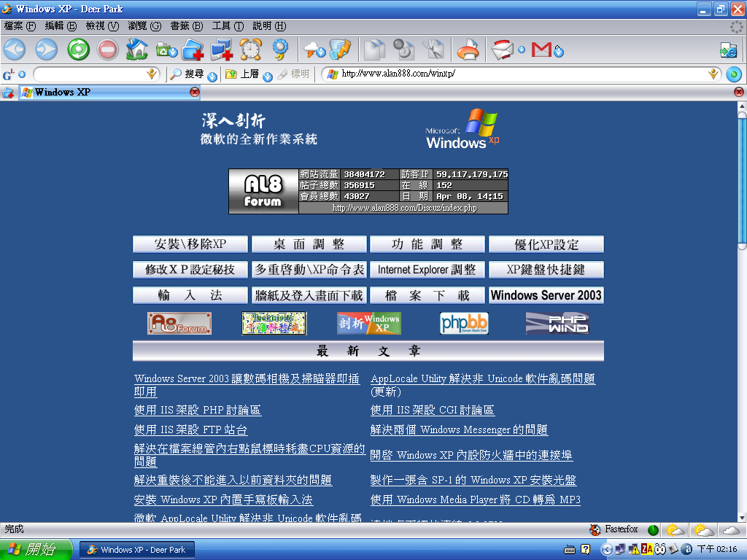
Task: Open the printer icon in toolbar
Action: click(x=467, y=50)
